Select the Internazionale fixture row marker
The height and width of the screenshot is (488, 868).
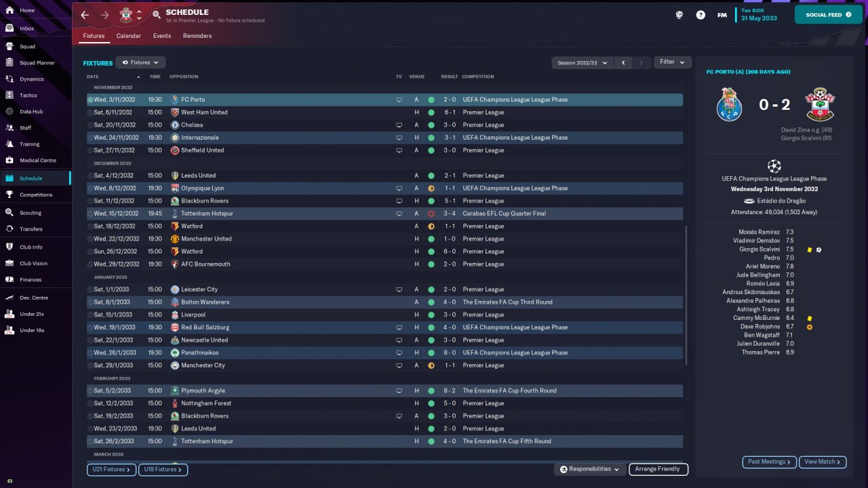(x=90, y=138)
